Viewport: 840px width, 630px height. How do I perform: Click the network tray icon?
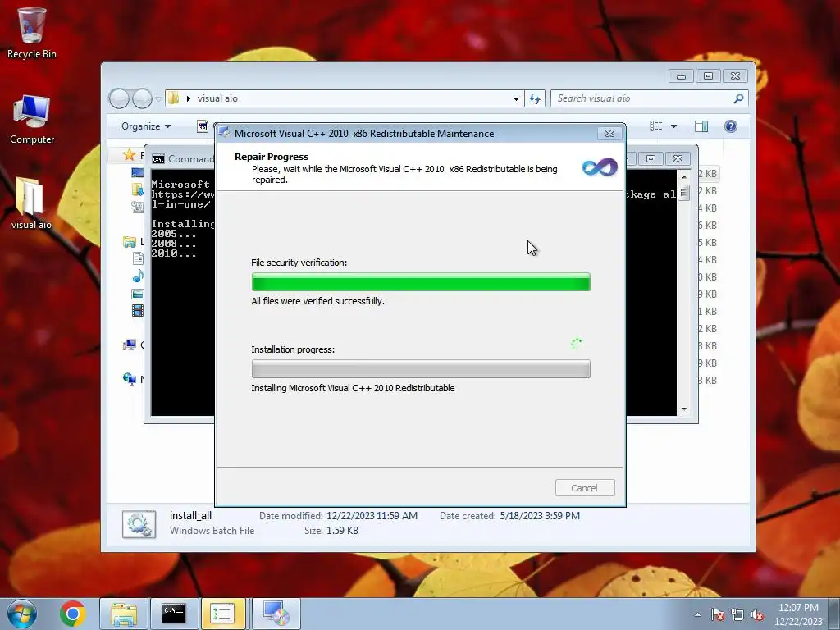(x=737, y=614)
